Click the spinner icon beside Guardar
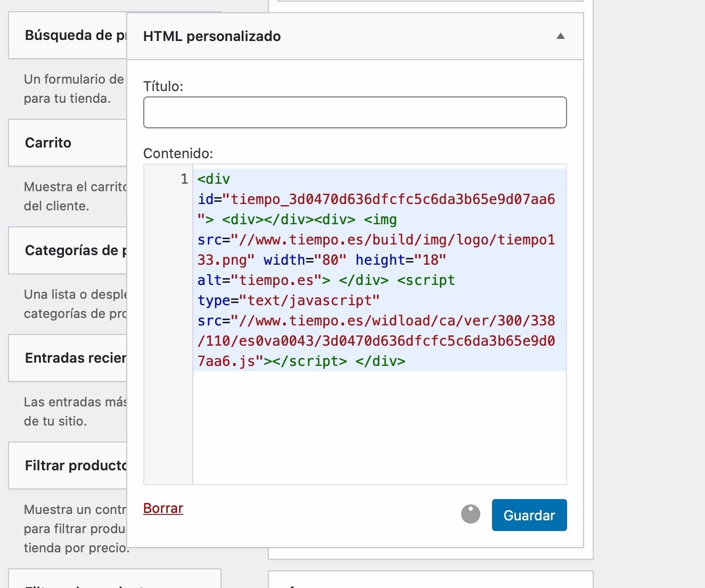Image resolution: width=705 pixels, height=588 pixels. point(471,514)
